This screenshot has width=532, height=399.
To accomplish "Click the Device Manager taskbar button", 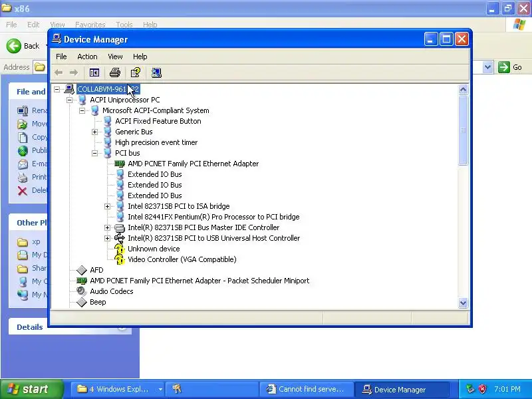I will [x=402, y=389].
